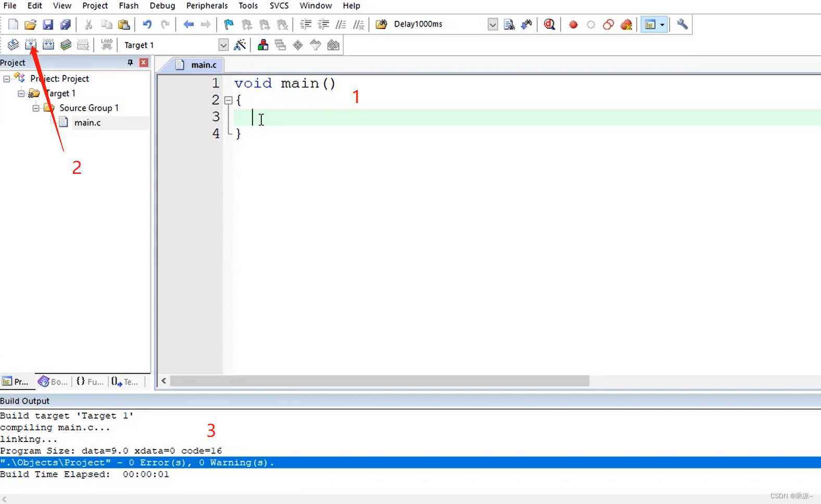Collapse the Project: Project node
Image resolution: width=821 pixels, height=504 pixels.
click(7, 79)
